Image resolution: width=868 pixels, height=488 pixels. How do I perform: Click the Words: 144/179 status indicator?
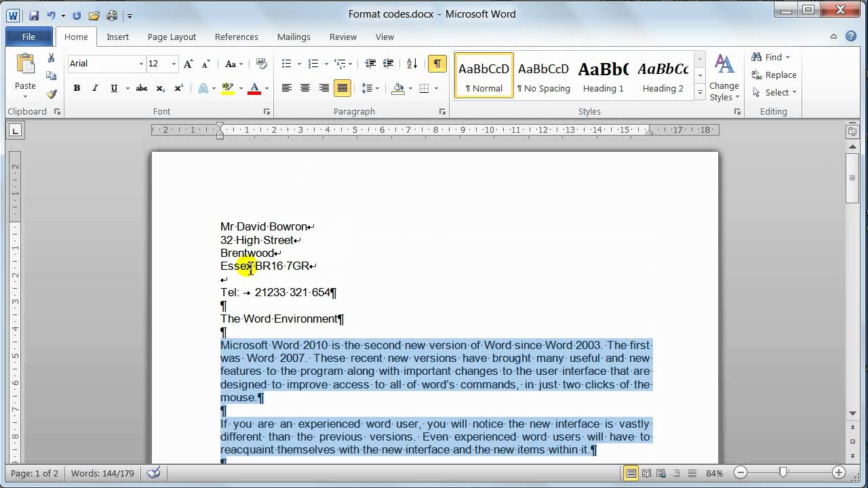click(x=101, y=473)
